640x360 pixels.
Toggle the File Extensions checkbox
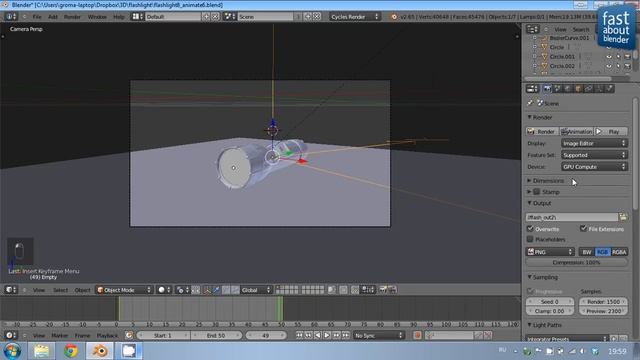(x=583, y=229)
